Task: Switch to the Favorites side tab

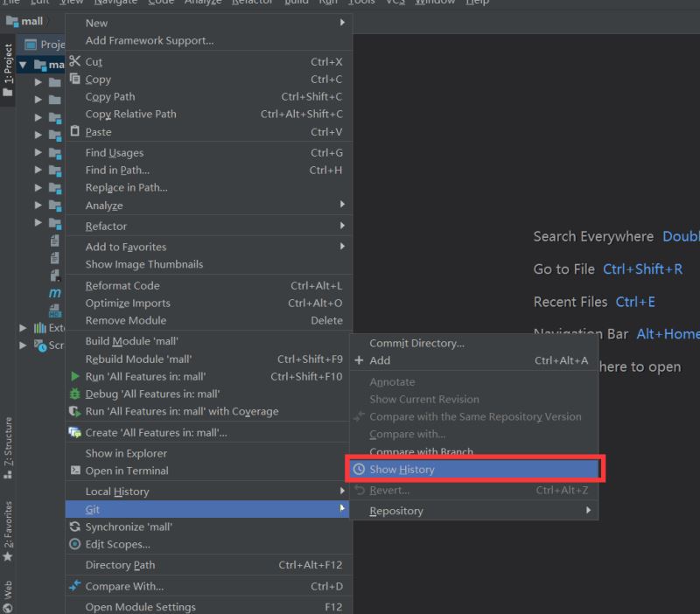Action: tap(8, 527)
